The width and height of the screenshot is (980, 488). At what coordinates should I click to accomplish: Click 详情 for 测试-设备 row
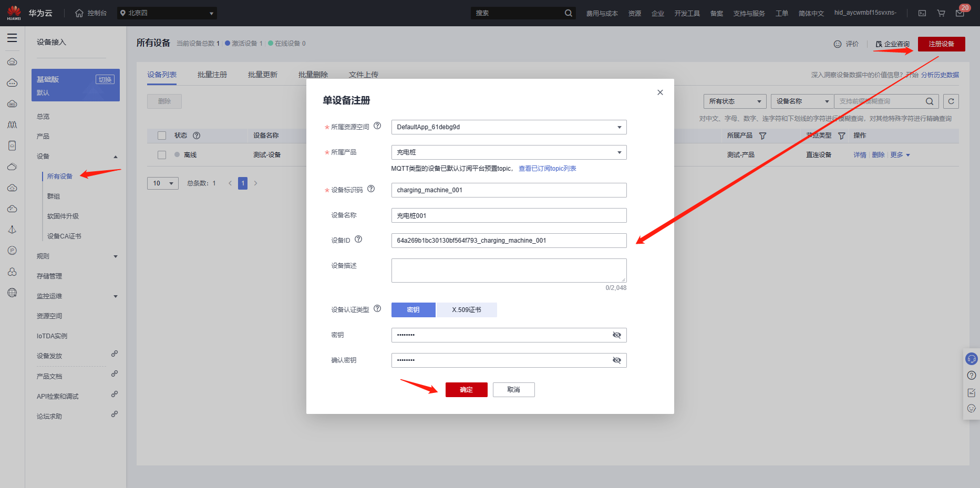[860, 155]
